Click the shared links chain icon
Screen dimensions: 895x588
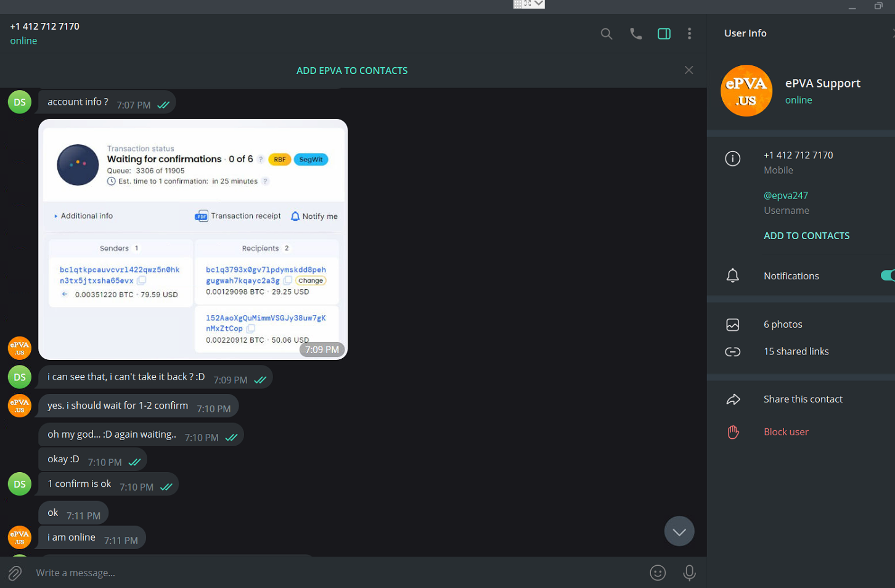[732, 352]
